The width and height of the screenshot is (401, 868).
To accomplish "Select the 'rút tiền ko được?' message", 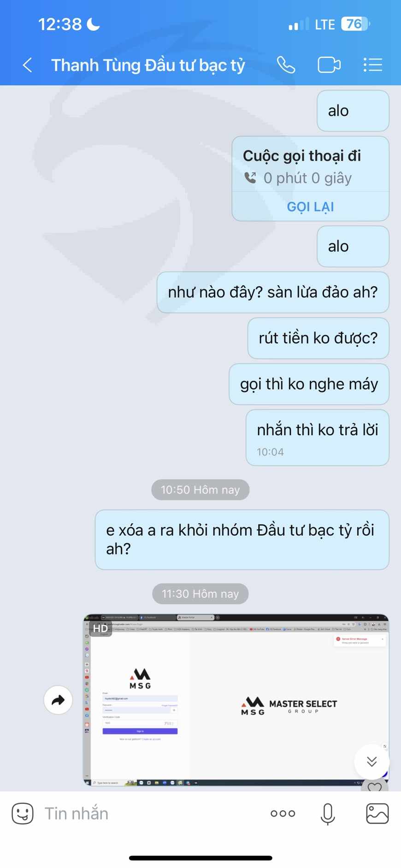I will click(318, 338).
